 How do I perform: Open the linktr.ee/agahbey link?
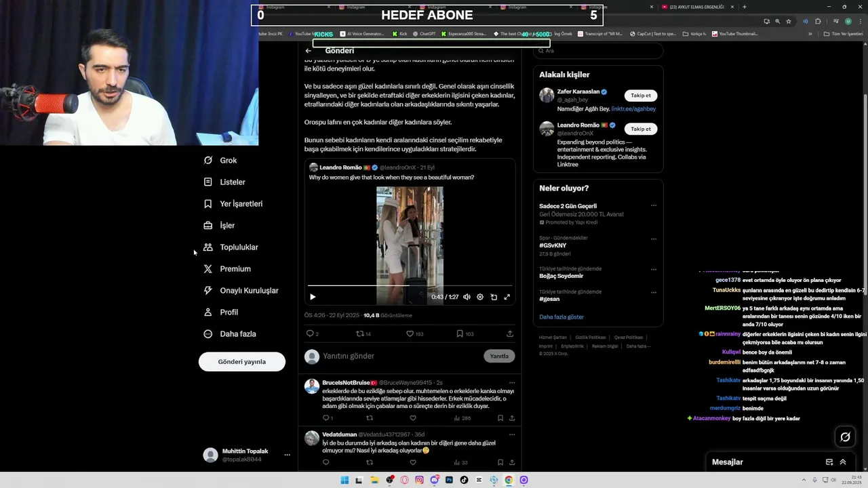tap(633, 109)
